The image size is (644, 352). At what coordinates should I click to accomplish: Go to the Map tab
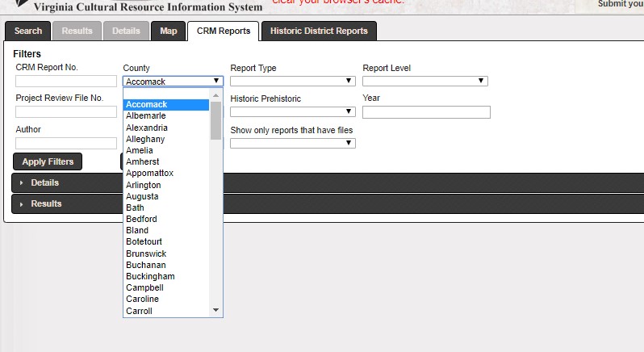click(x=169, y=31)
